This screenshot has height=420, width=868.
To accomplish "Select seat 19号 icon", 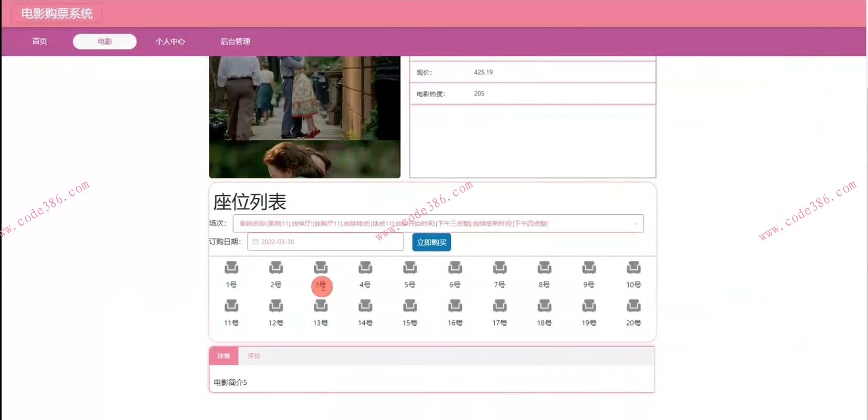I will click(589, 306).
